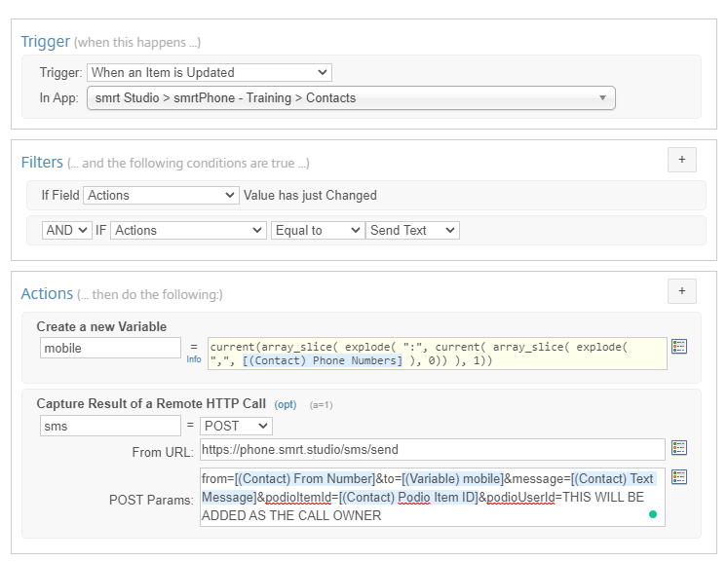
Task: Open token picker beside From URL field
Action: click(x=679, y=448)
